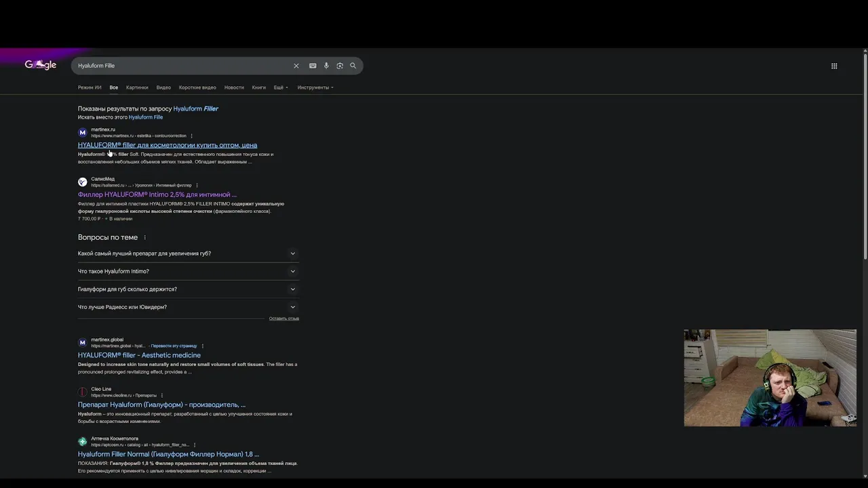This screenshot has width=868, height=488.
Task: Expand question about лучший препарат для увеличения губ
Action: coord(188,253)
